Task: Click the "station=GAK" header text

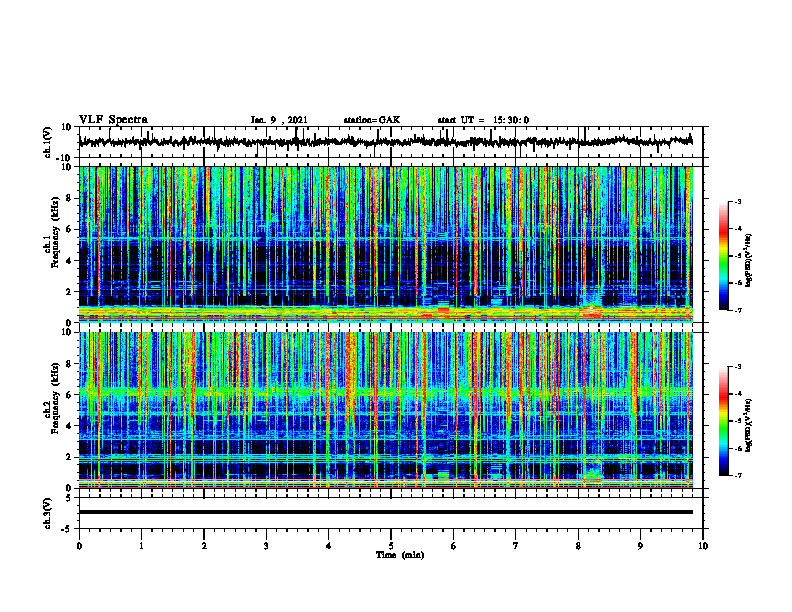Action: pos(372,120)
